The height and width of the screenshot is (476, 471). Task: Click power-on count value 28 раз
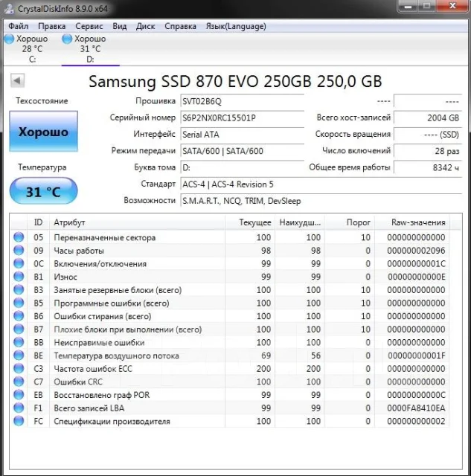pos(428,151)
